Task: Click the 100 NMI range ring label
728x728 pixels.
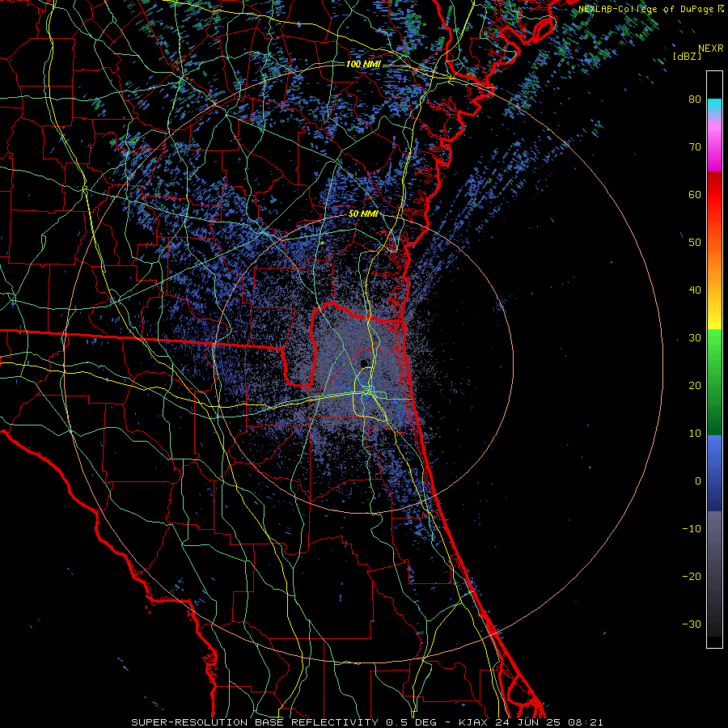Action: pos(363,64)
